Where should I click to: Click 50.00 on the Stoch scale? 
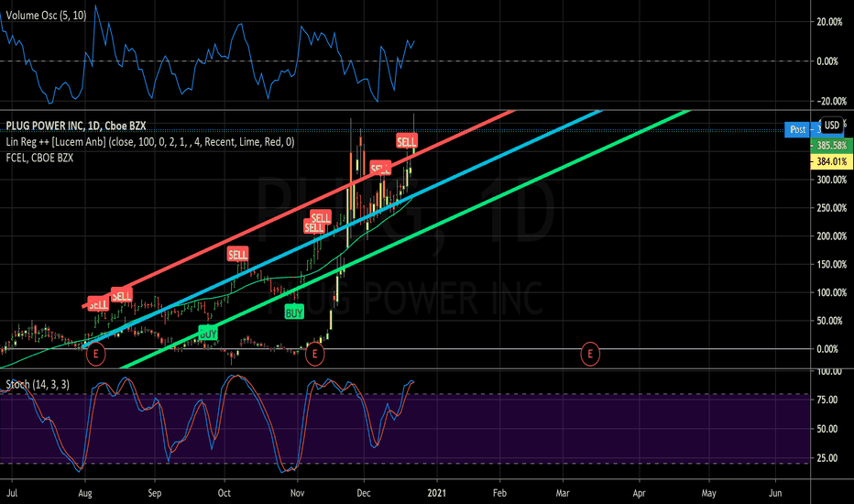[827, 429]
